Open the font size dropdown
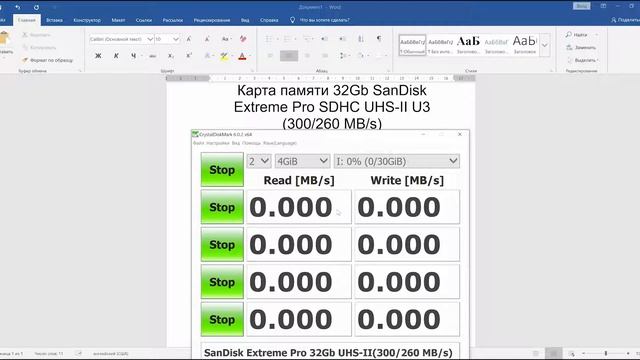This screenshot has height=360, width=640. point(176,39)
